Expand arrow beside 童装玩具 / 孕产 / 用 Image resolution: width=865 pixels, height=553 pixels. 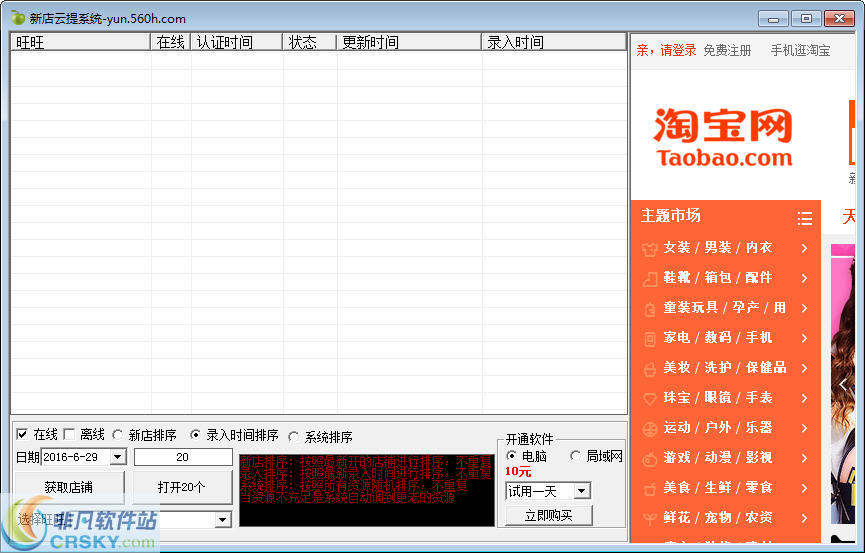tap(804, 308)
